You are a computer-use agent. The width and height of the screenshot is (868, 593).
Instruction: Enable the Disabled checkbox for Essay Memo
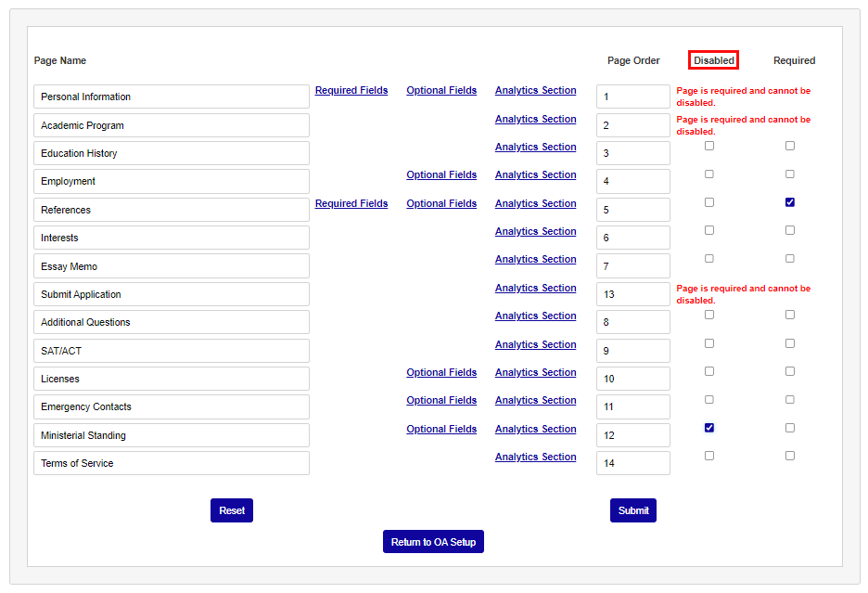pos(709,258)
